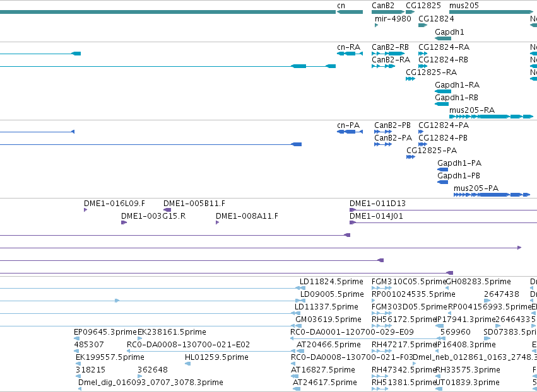The image size is (537, 392).
Task: Click the EK238161.5prime EST label
Action: pos(172,332)
